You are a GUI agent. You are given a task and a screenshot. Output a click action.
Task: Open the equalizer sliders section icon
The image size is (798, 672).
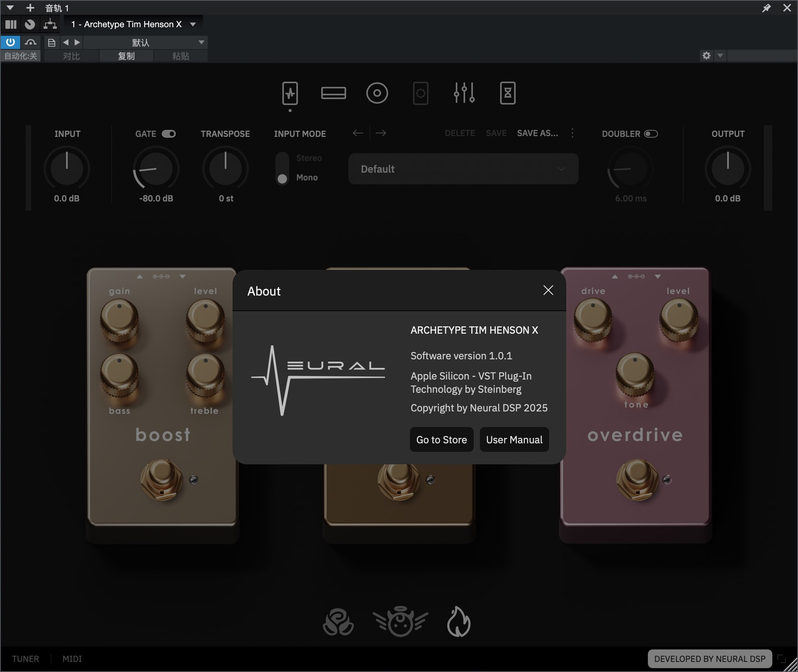tap(464, 93)
